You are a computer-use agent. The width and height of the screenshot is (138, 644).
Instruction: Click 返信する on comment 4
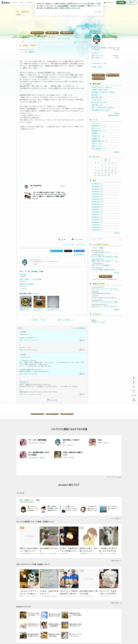[x=82, y=340]
